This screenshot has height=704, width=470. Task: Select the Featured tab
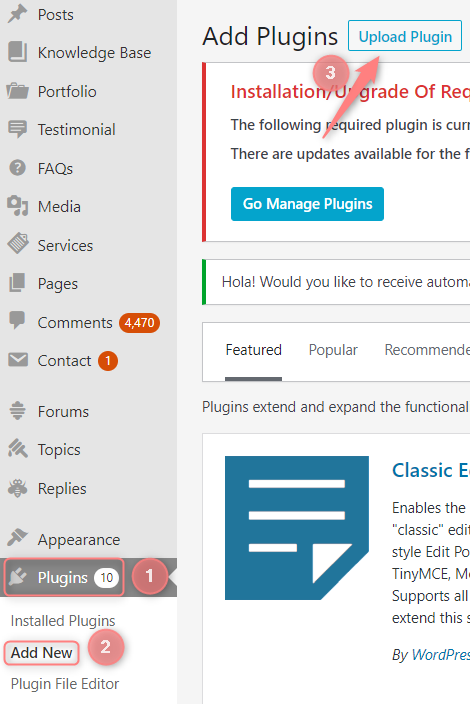point(254,350)
